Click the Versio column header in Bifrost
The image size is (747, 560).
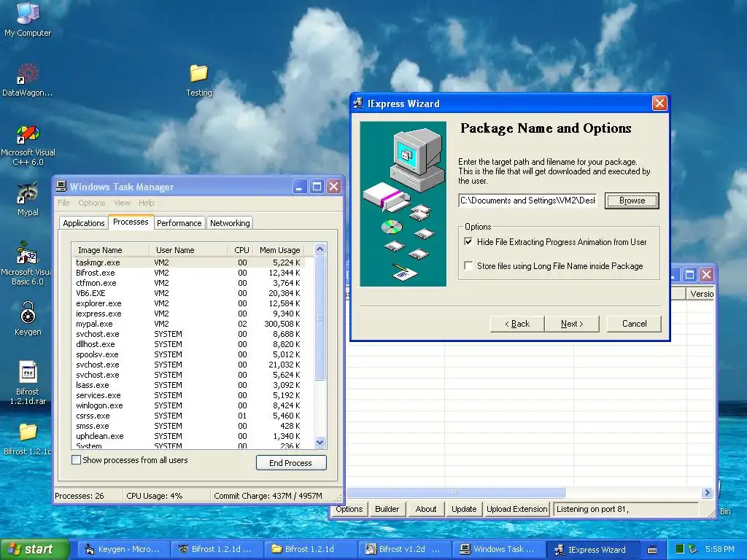coord(700,294)
